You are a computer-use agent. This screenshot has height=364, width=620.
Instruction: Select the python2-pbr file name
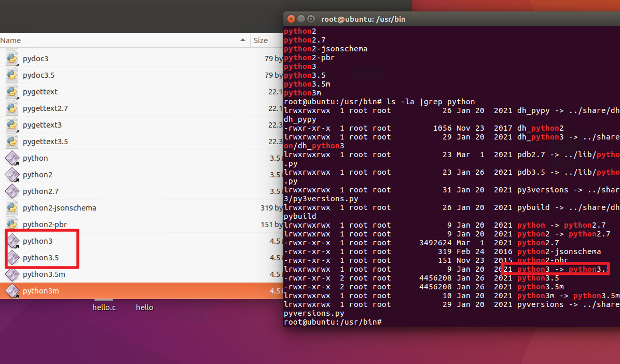coord(45,225)
